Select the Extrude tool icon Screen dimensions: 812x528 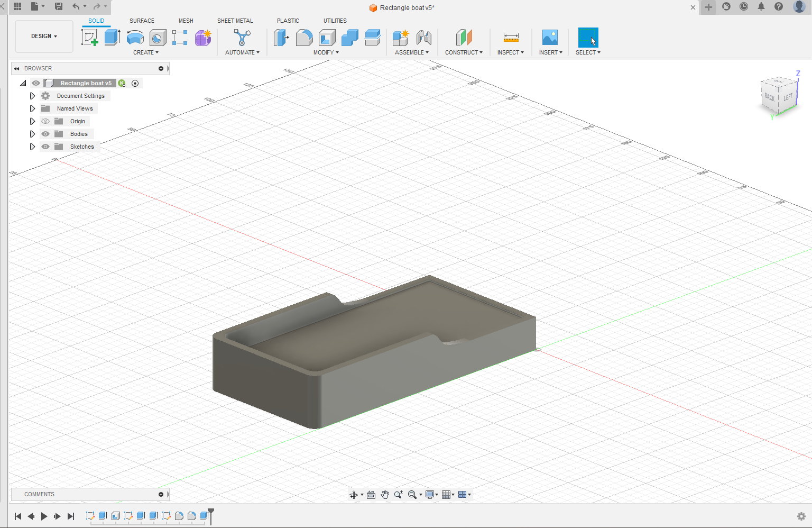click(x=112, y=38)
